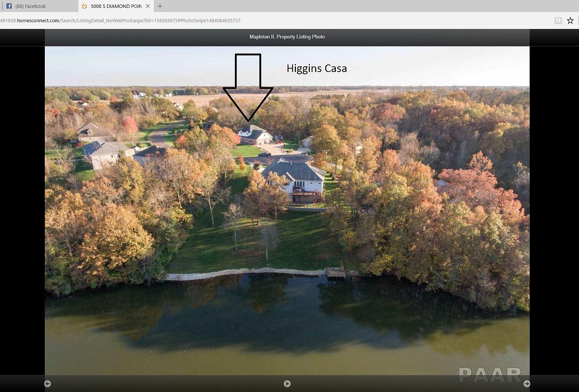This screenshot has height=392, width=579.
Task: Add page to favorites with star icon
Action: click(x=570, y=21)
